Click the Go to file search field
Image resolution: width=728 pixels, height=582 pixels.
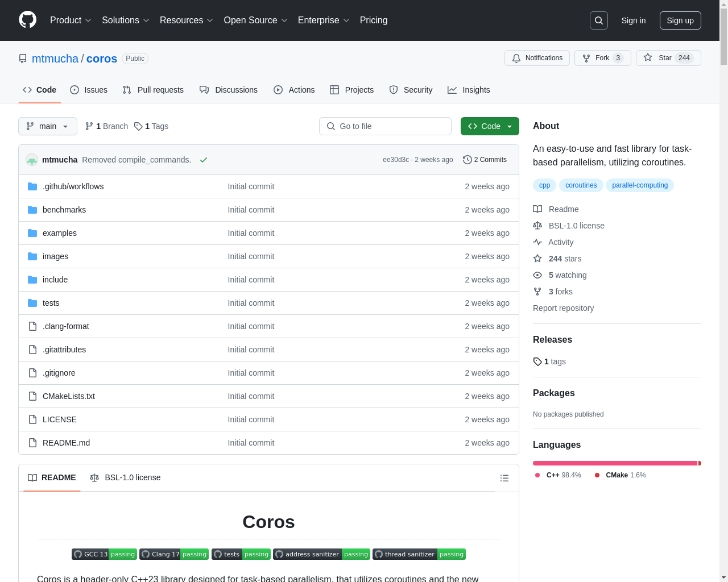[x=385, y=126]
